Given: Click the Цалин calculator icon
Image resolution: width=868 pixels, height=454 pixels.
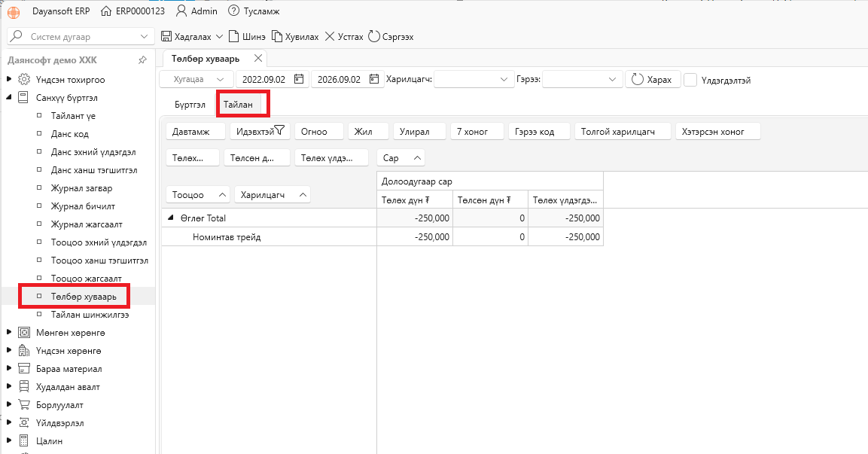Looking at the screenshot, I should [24, 440].
